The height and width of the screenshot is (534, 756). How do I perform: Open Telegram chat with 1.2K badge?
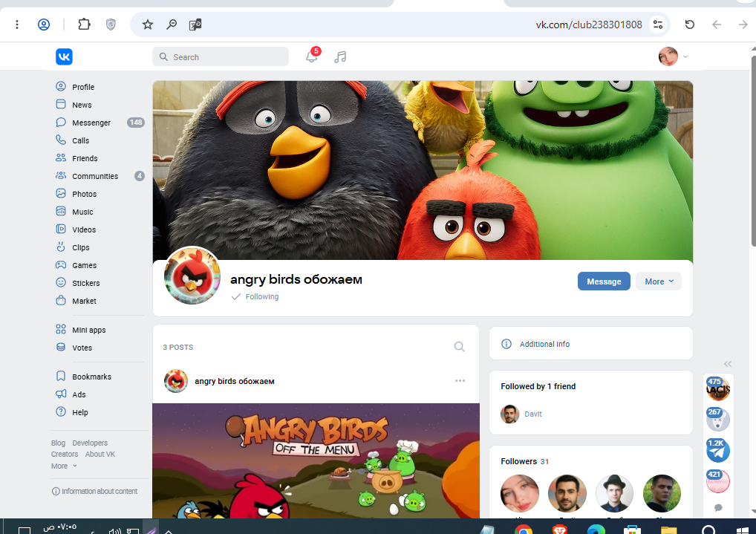pyautogui.click(x=718, y=451)
